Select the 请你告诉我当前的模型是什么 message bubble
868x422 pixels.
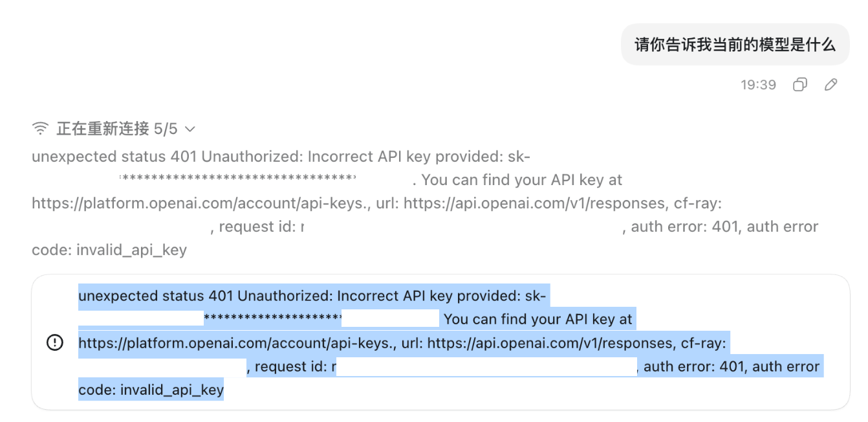point(735,45)
